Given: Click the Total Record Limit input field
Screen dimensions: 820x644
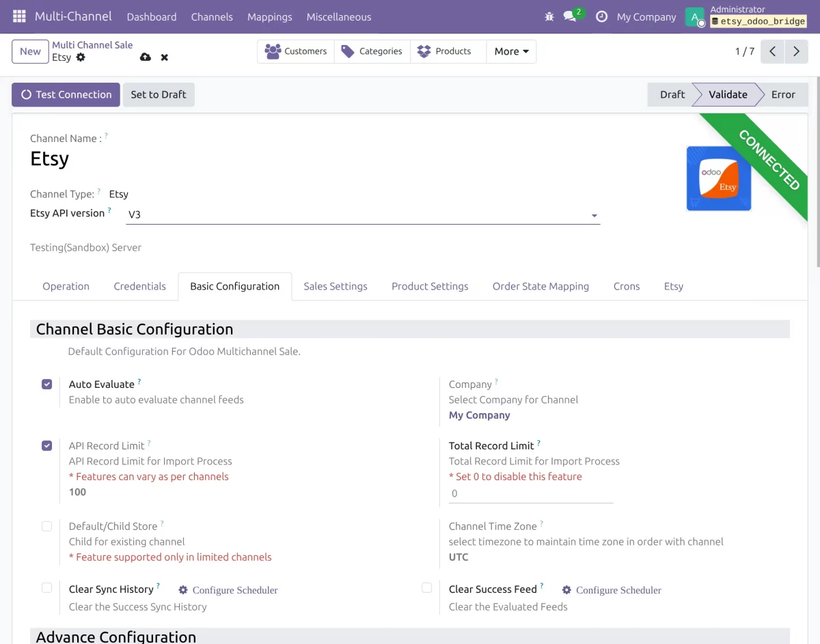Looking at the screenshot, I should [531, 494].
